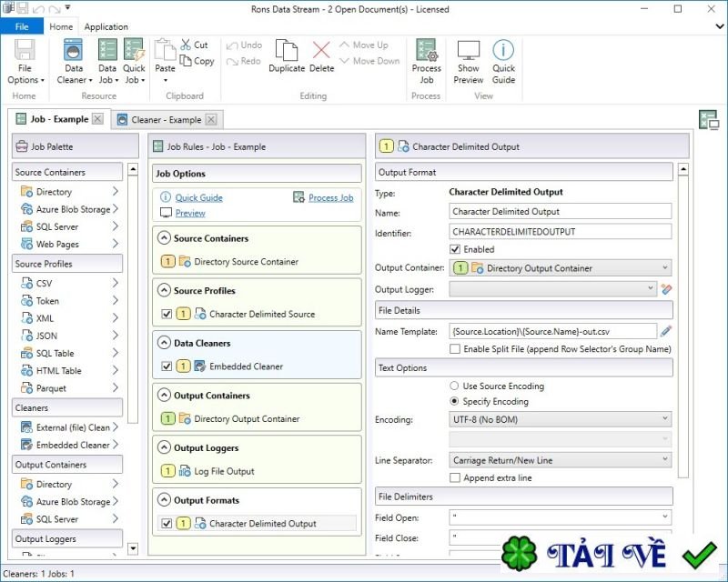Click the edit icon beside Output Logger
The height and width of the screenshot is (582, 728).
pos(666,289)
